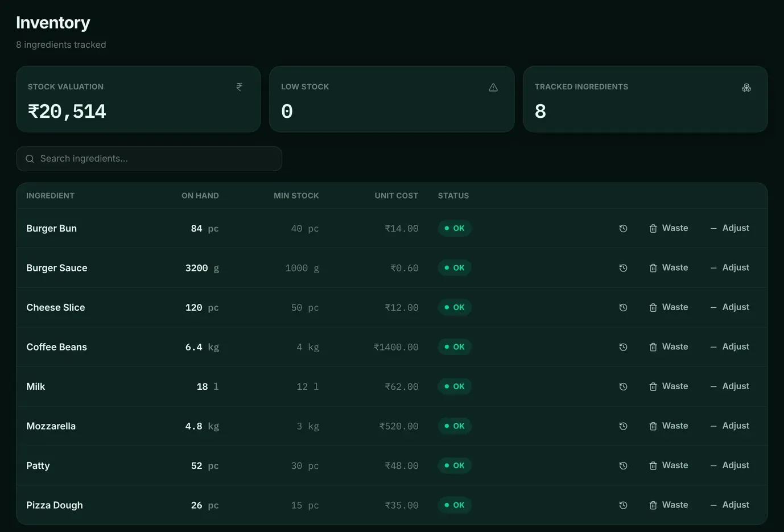
Task: Adjust stock for Milk
Action: coord(730,386)
